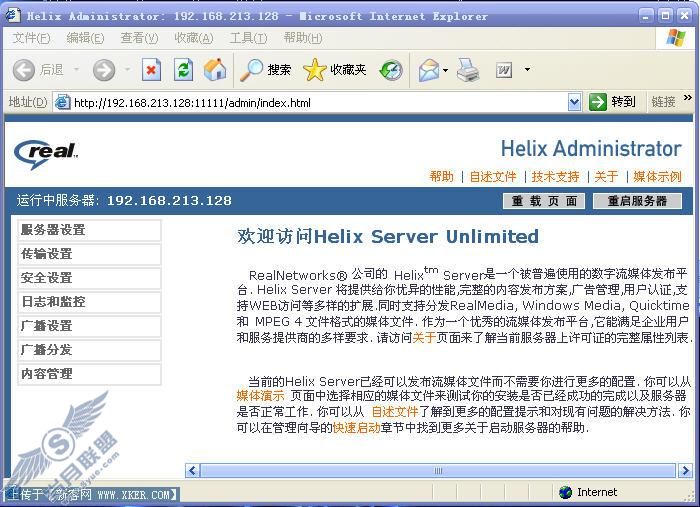The width and height of the screenshot is (700, 507).
Task: Refresh the page with green arrows icon
Action: click(183, 70)
